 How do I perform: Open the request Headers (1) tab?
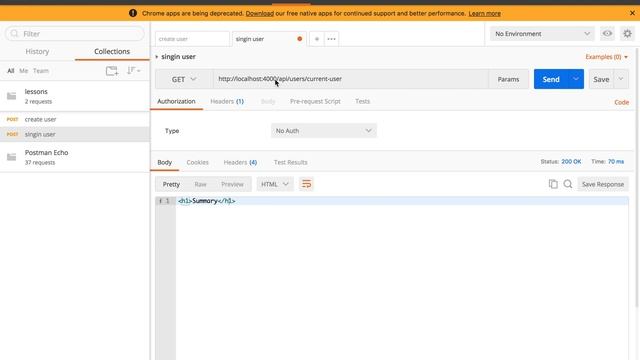tap(227, 101)
